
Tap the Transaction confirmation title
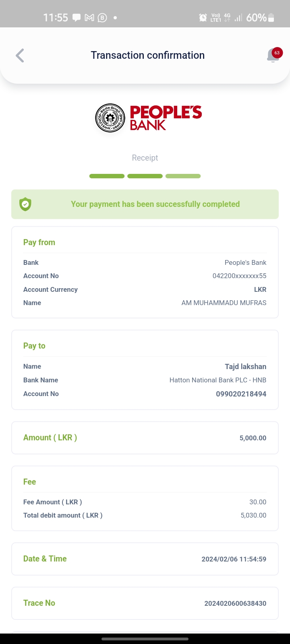pyautogui.click(x=147, y=55)
